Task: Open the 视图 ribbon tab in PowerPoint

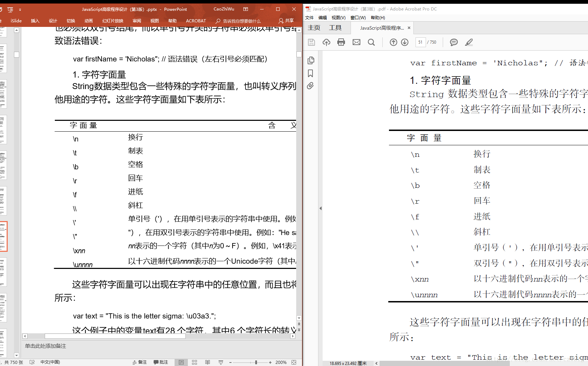Action: pyautogui.click(x=155, y=21)
